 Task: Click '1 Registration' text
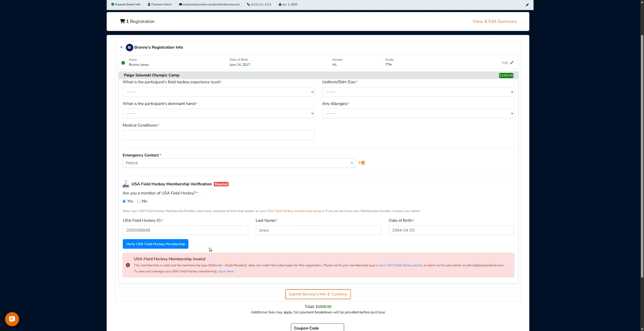[140, 21]
